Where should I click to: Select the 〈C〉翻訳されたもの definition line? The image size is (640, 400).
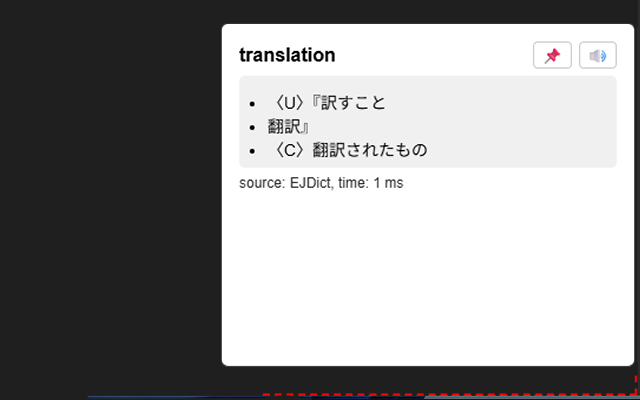coord(349,150)
